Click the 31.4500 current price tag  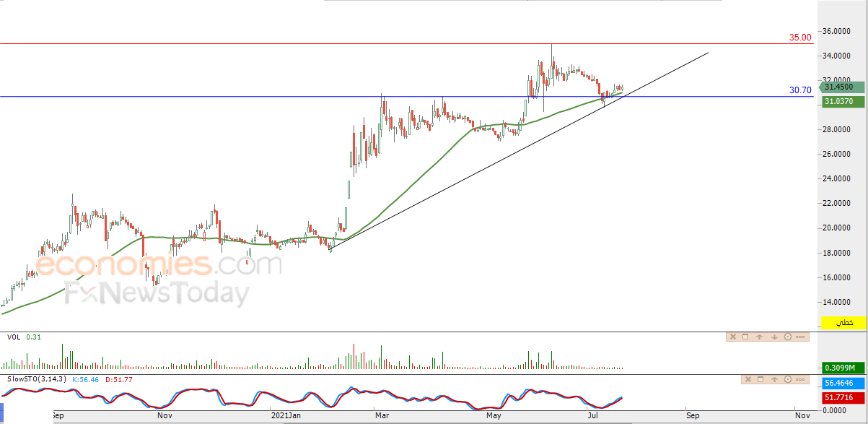(x=843, y=87)
